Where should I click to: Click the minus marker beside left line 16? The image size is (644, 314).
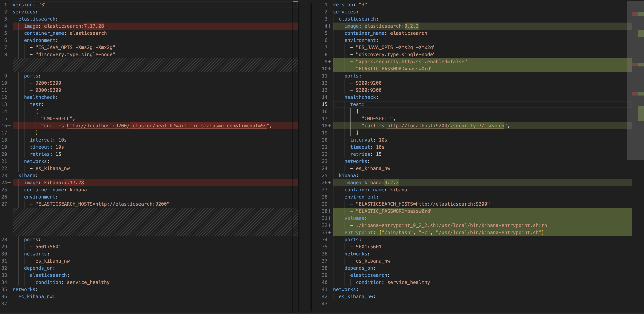click(x=9, y=126)
